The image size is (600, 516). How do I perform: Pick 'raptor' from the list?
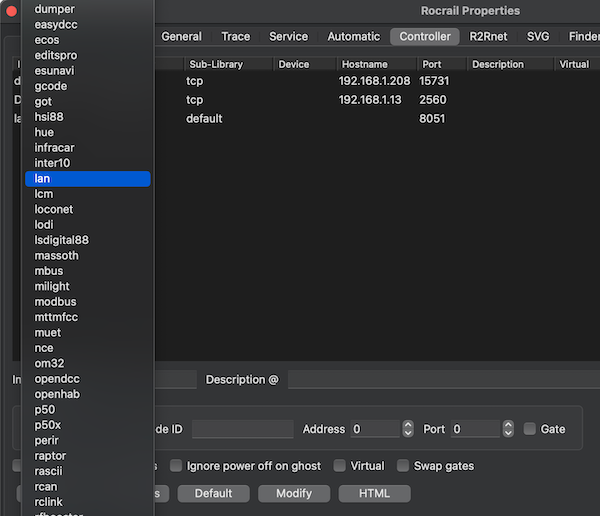point(88,456)
